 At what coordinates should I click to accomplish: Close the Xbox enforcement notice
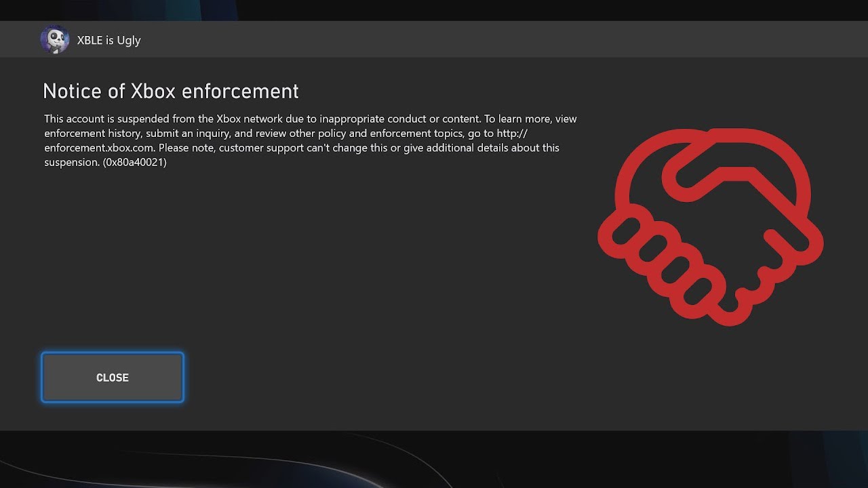pos(113,378)
